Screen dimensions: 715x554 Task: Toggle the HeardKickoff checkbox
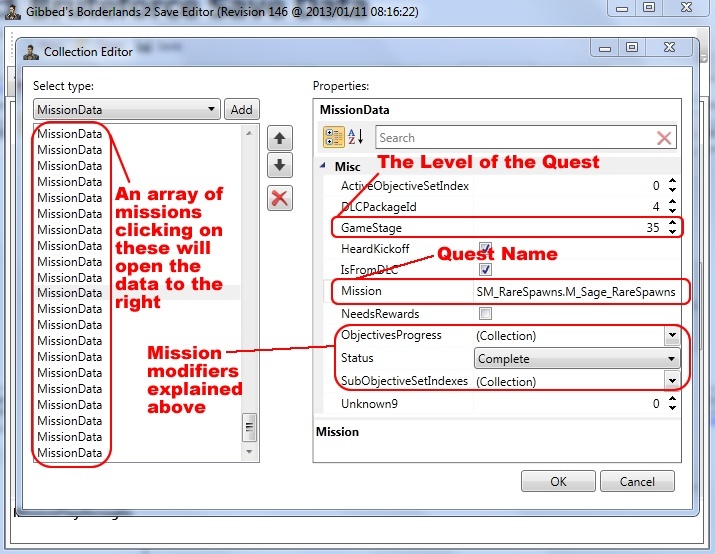[x=485, y=249]
